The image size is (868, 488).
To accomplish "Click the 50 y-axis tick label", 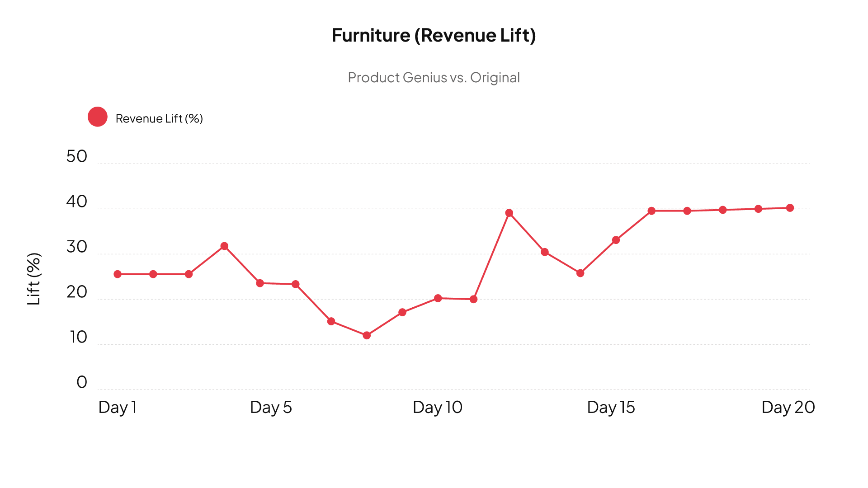I will click(76, 156).
